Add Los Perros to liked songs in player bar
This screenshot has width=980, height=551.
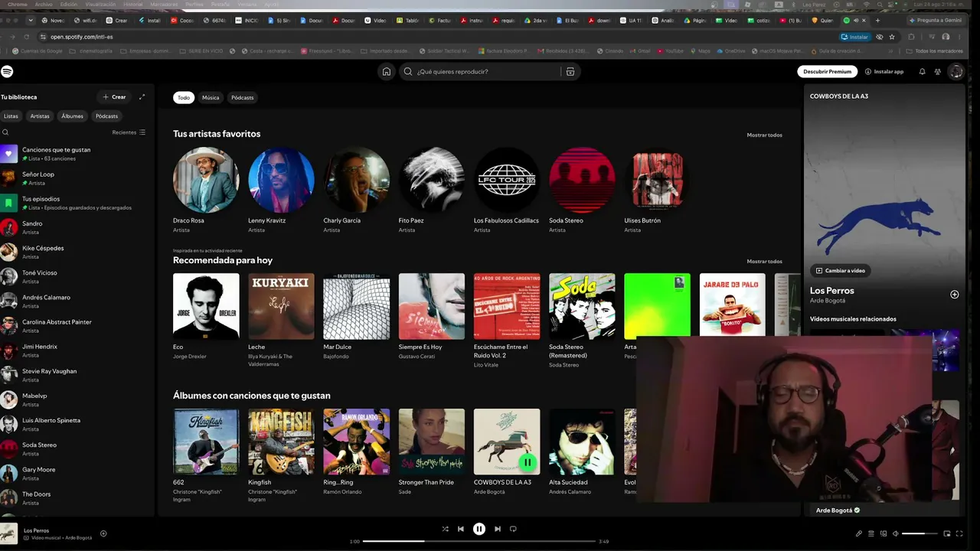(x=103, y=533)
